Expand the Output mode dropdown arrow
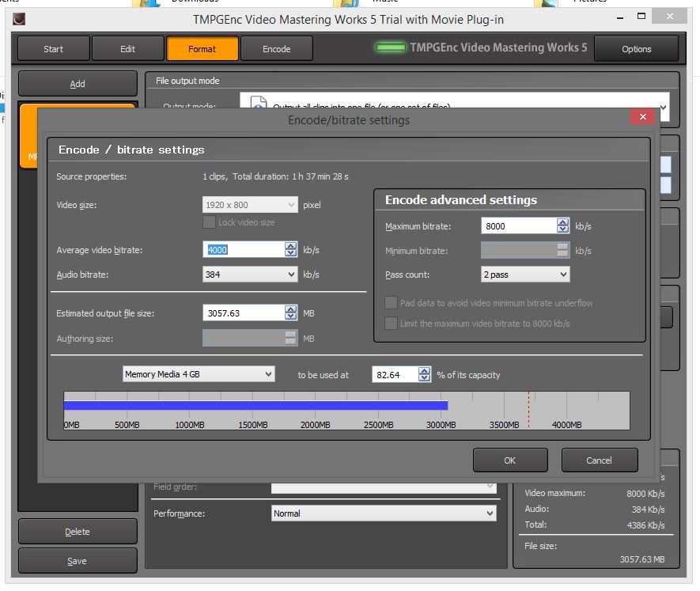 coord(663,108)
